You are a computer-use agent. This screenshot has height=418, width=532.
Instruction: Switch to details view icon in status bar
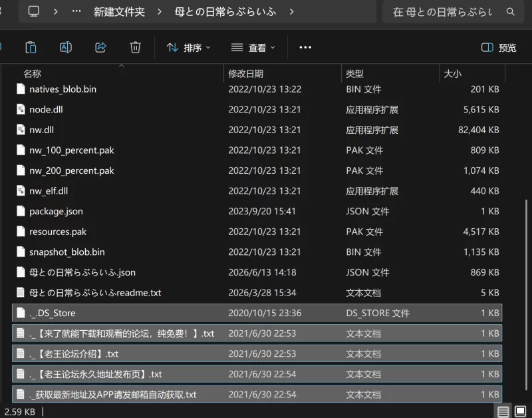(503, 411)
